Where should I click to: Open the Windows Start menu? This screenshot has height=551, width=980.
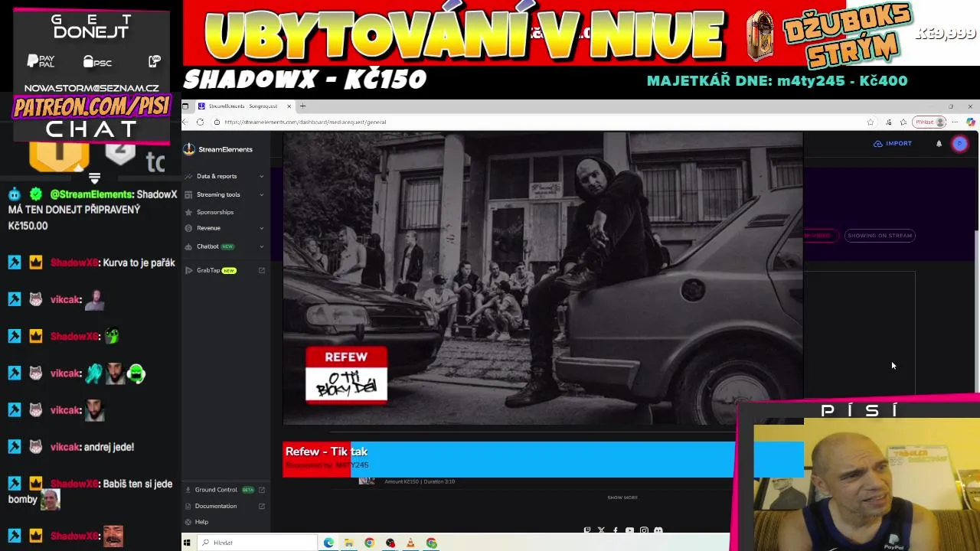pyautogui.click(x=187, y=543)
